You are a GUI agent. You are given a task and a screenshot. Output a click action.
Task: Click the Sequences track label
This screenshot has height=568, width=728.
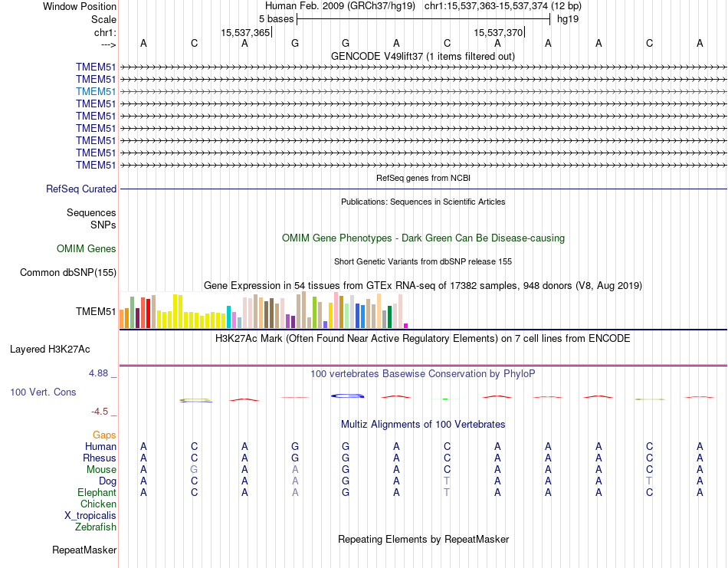(91, 212)
